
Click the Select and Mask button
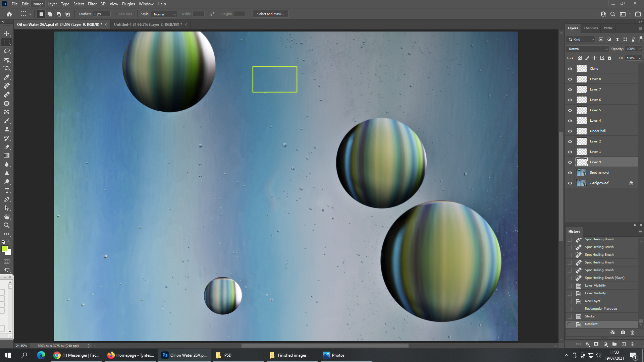[x=270, y=14]
